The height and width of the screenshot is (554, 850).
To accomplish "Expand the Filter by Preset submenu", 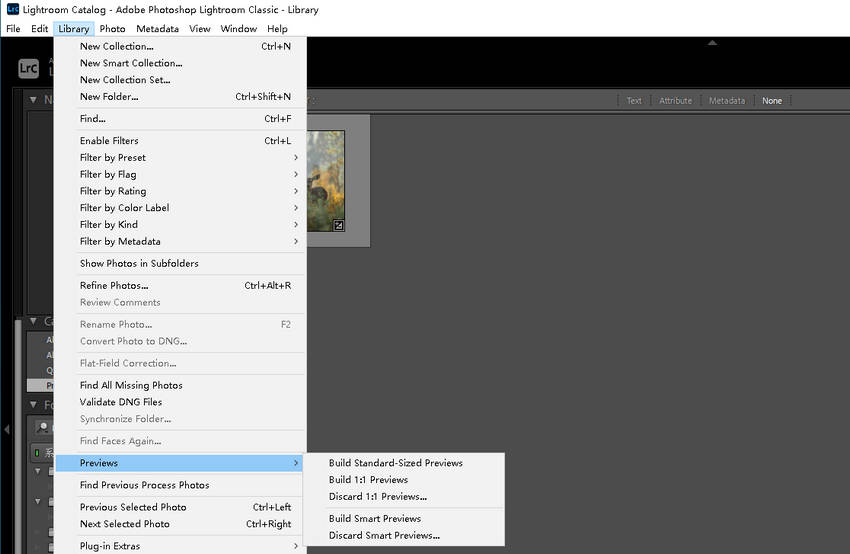I will click(181, 158).
